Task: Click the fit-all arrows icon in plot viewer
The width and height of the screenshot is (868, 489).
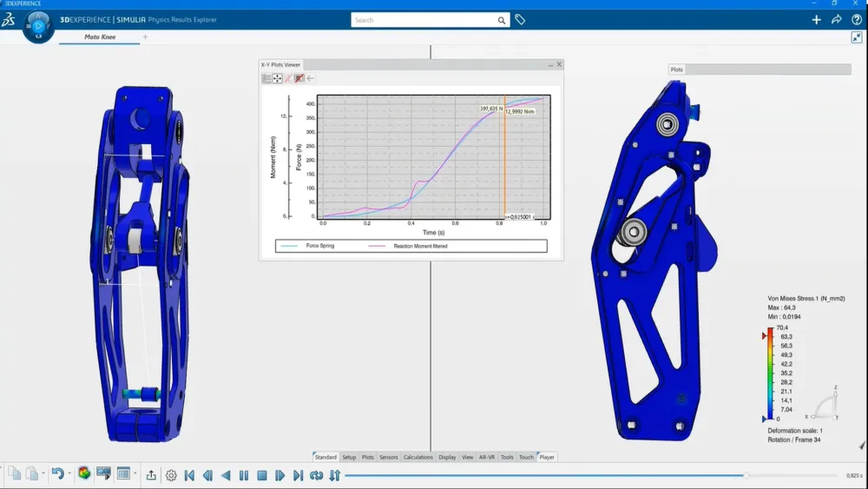Action: (x=278, y=78)
